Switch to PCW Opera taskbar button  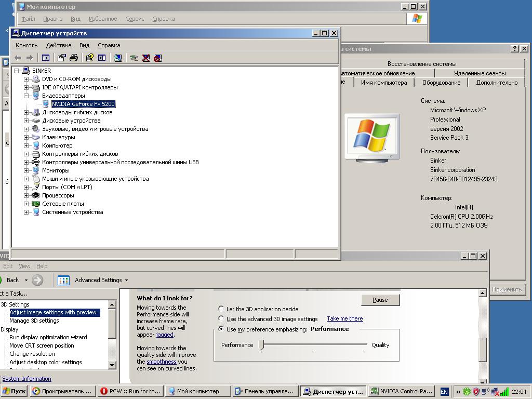(x=131, y=391)
